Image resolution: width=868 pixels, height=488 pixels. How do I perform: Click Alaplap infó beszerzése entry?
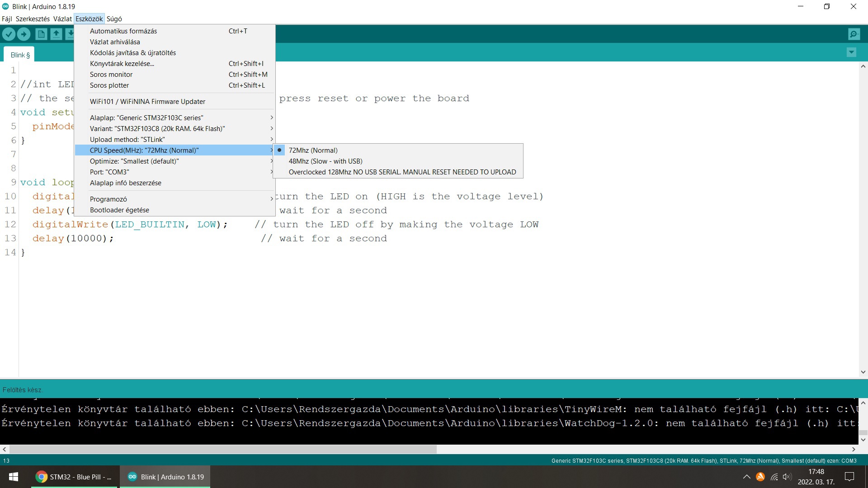[x=126, y=183]
